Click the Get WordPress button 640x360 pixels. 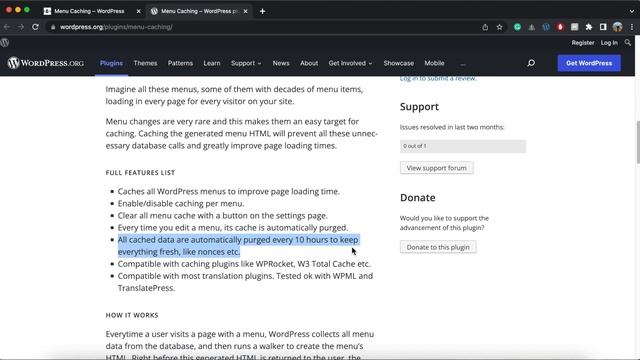click(589, 63)
